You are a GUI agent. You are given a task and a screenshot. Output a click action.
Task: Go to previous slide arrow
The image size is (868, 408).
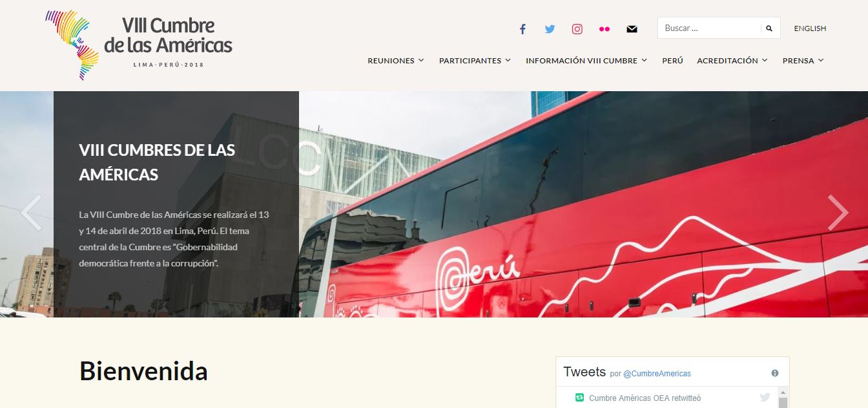30,212
